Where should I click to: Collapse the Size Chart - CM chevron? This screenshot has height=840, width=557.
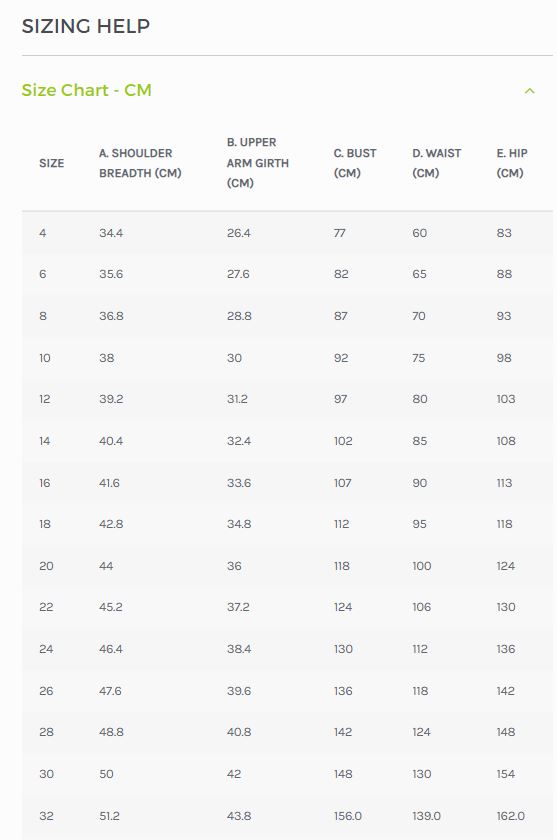(529, 91)
